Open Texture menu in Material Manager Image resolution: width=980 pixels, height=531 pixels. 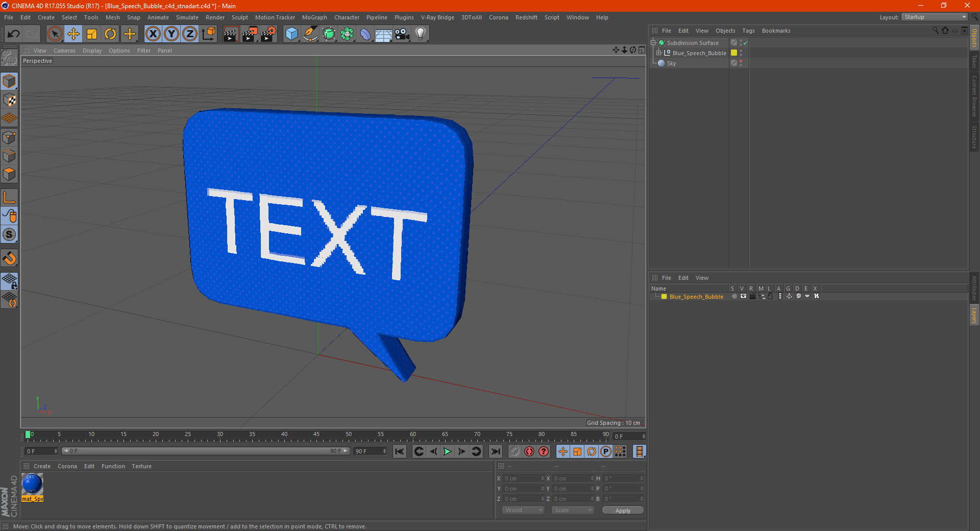pos(141,466)
